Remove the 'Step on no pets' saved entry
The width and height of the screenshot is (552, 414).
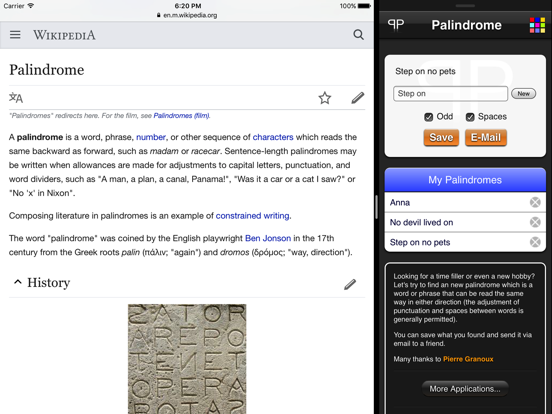point(535,242)
